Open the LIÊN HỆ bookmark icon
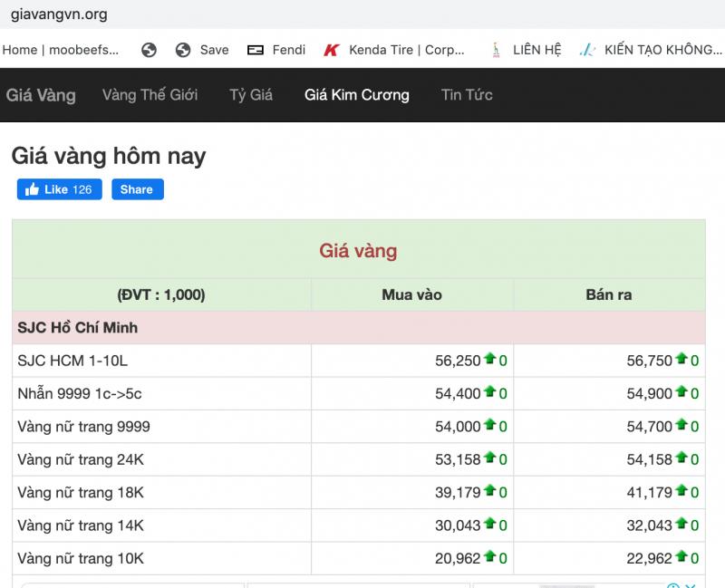This screenshot has width=725, height=588. point(496,50)
